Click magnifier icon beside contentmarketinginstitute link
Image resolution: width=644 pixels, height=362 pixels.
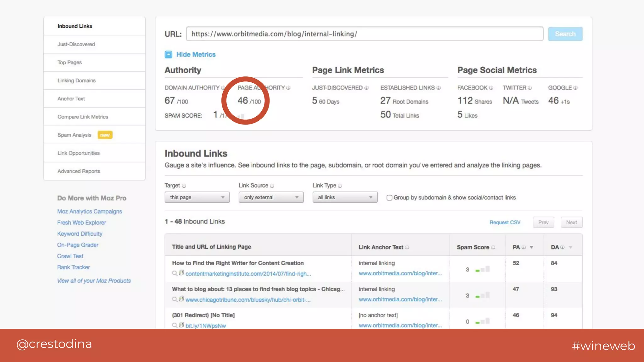[175, 273]
